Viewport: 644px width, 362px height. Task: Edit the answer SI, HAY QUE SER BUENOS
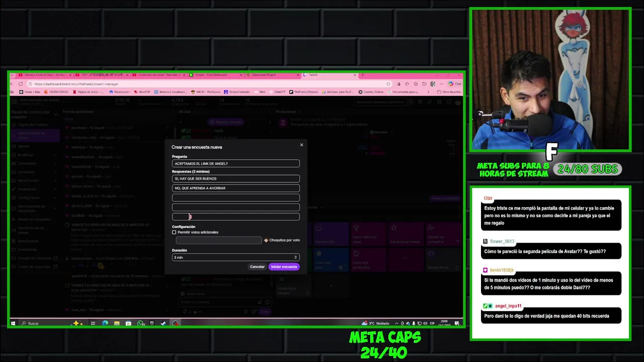click(x=235, y=178)
